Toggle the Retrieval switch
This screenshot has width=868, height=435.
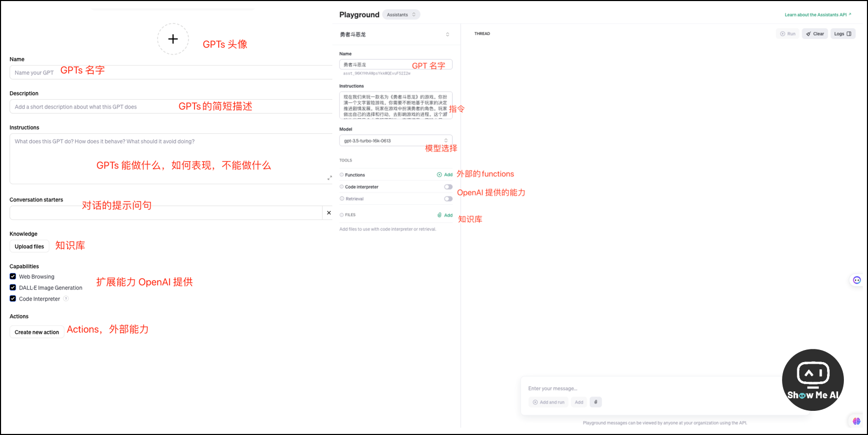[448, 199]
